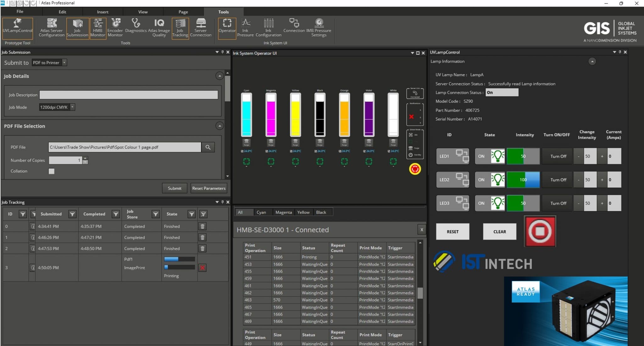Image resolution: width=644 pixels, height=346 pixels.
Task: Collapse the Lamp Information section
Action: pyautogui.click(x=592, y=61)
